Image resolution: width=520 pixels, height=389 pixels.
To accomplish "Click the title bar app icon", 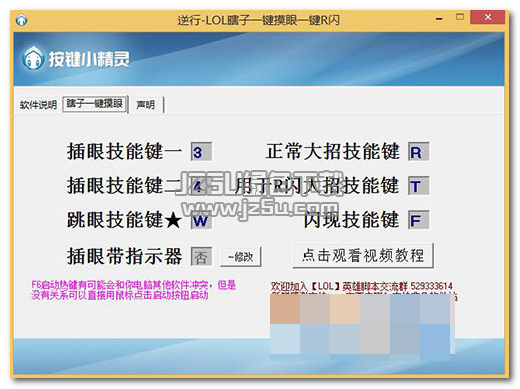I will (x=21, y=20).
